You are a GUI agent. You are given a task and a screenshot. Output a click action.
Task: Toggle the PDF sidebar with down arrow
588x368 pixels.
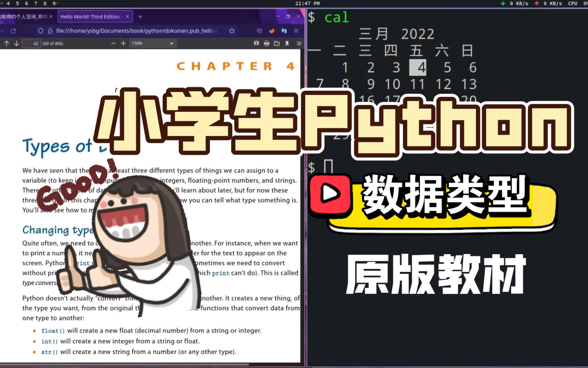[16, 43]
